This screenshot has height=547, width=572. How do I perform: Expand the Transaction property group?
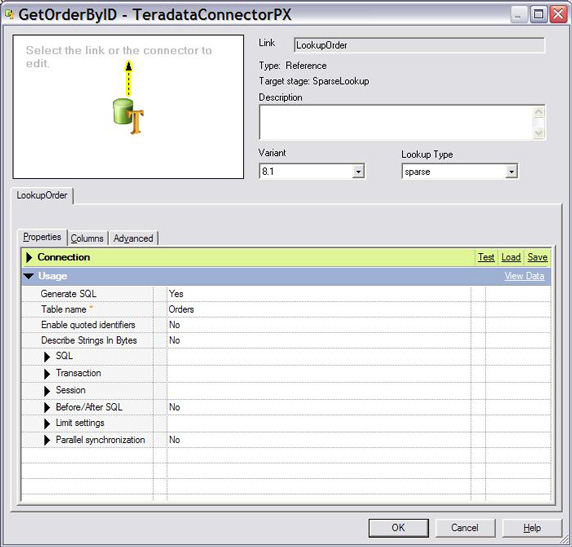pos(47,374)
